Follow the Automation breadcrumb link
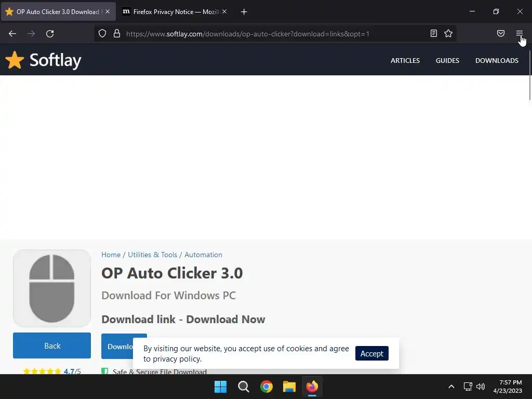 203,255
